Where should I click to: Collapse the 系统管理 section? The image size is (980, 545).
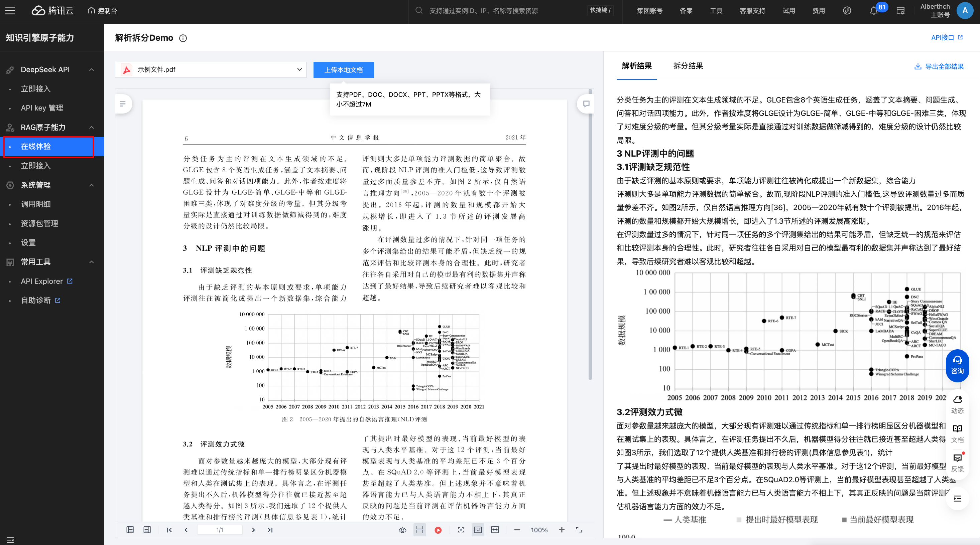[91, 185]
